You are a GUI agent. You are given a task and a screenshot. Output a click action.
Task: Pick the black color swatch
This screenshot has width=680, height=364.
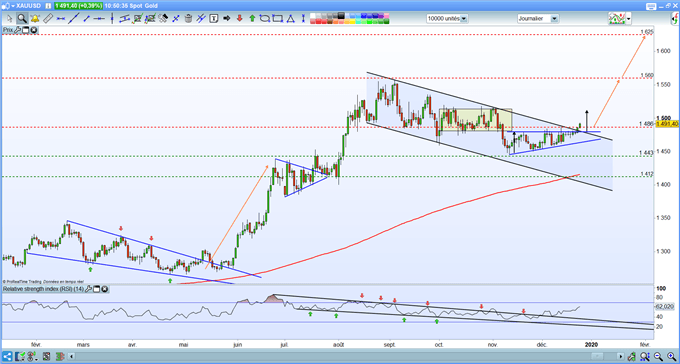pos(341,16)
